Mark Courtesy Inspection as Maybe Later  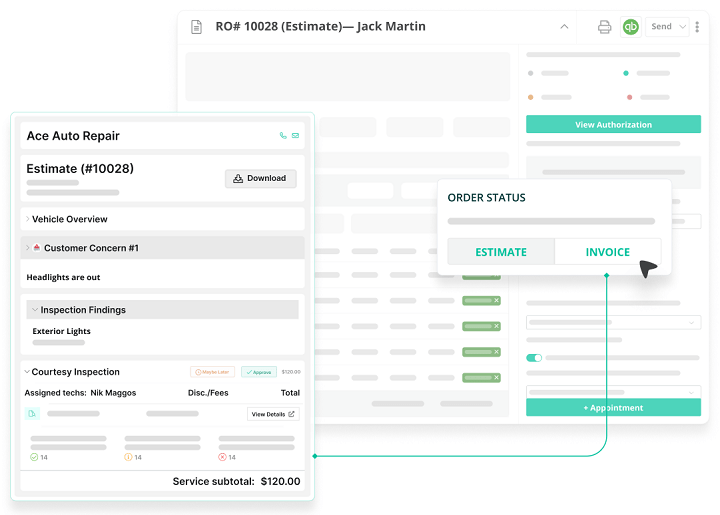211,372
